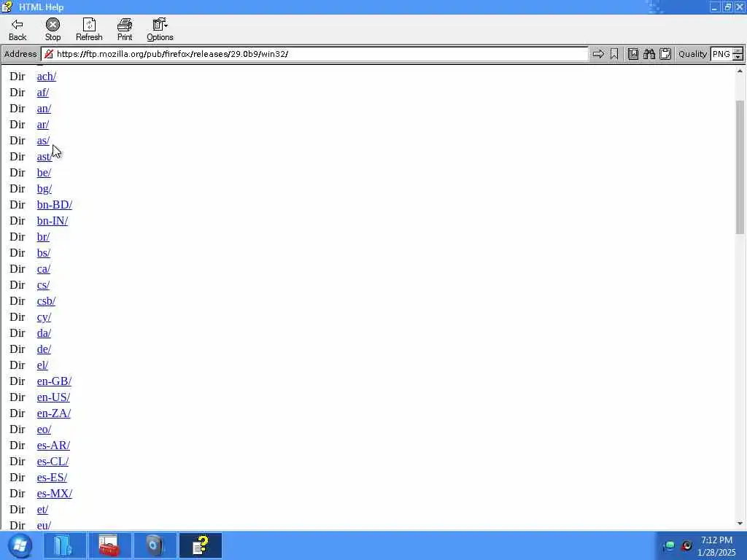Open the en-US/ directory link
The image size is (747, 560).
tap(53, 397)
